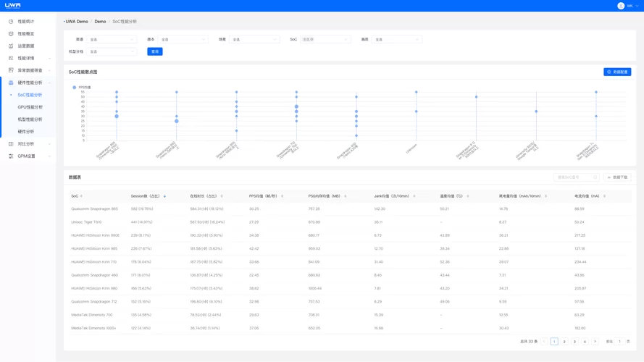Screen dimensions: 644x362
Task: Click the MediaTek Dimensity 700 row name
Action: (x=91, y=315)
